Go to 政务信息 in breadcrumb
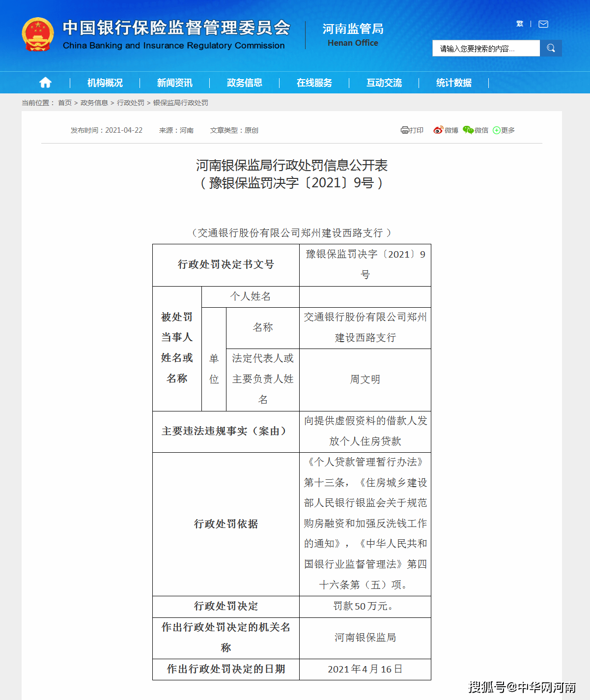 click(x=94, y=103)
